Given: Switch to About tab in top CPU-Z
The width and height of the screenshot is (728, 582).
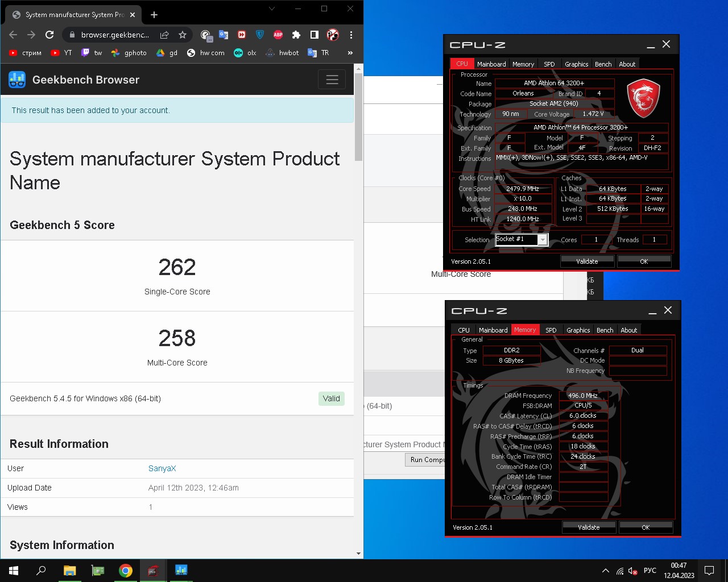Looking at the screenshot, I should tap(627, 64).
